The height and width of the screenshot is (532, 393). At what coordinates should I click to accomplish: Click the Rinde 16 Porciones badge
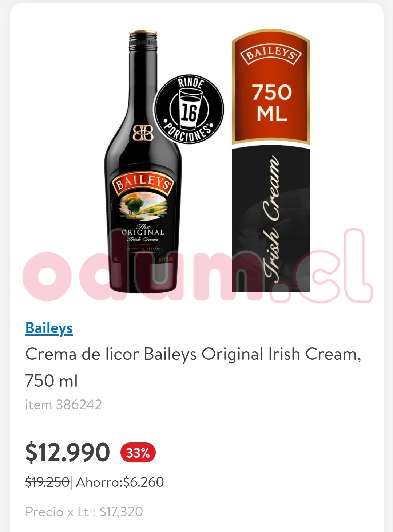click(189, 109)
